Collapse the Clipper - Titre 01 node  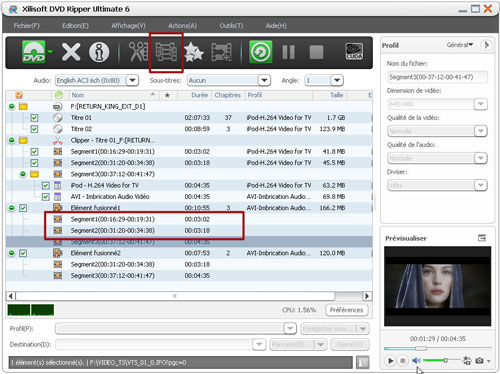[x=12, y=140]
